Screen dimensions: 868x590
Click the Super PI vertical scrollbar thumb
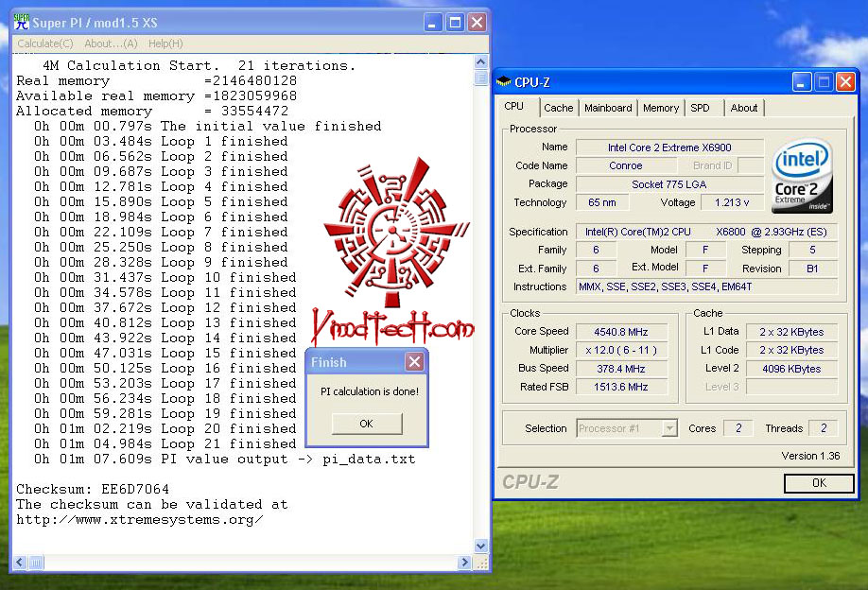pyautogui.click(x=480, y=77)
